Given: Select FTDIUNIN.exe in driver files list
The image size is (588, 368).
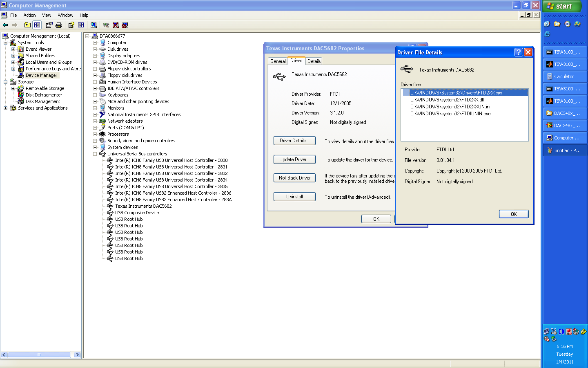Looking at the screenshot, I should tap(450, 114).
